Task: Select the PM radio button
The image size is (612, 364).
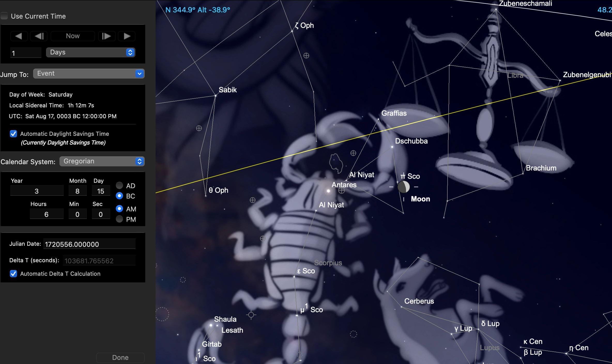Action: click(119, 219)
